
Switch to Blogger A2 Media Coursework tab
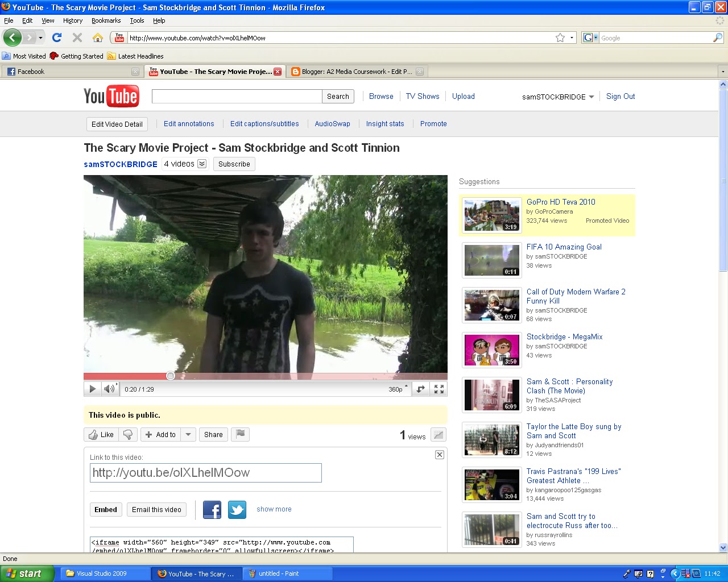[357, 72]
